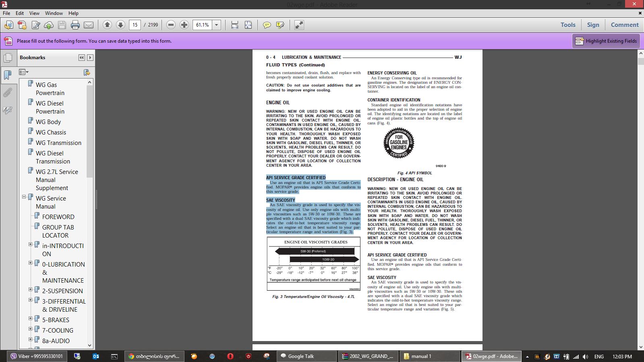
Task: Open the Comment pane
Action: [625, 25]
